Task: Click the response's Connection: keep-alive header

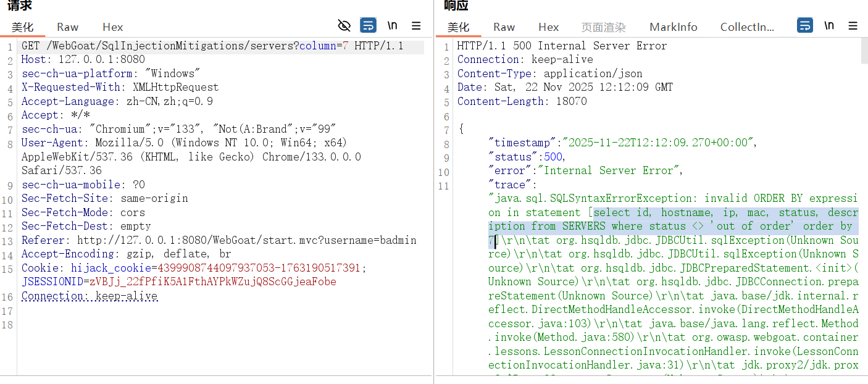Action: click(525, 60)
